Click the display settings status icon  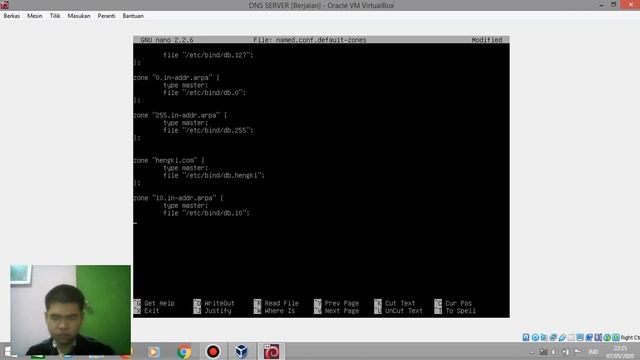580,337
